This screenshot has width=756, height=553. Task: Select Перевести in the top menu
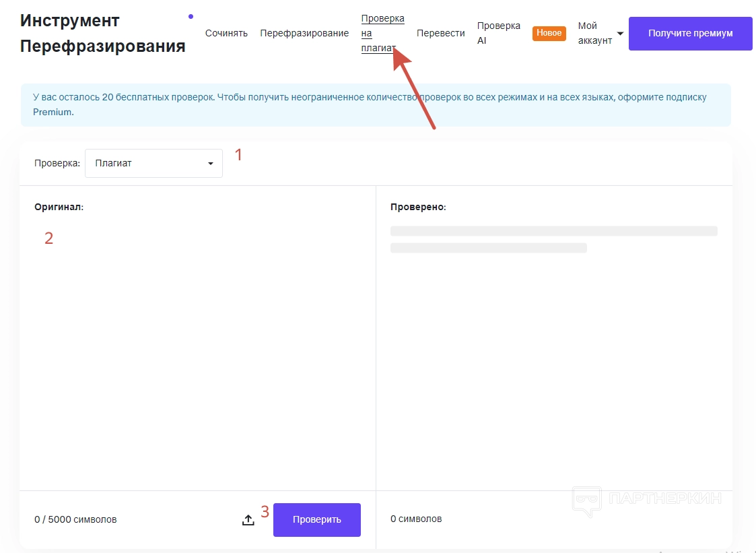pos(441,33)
